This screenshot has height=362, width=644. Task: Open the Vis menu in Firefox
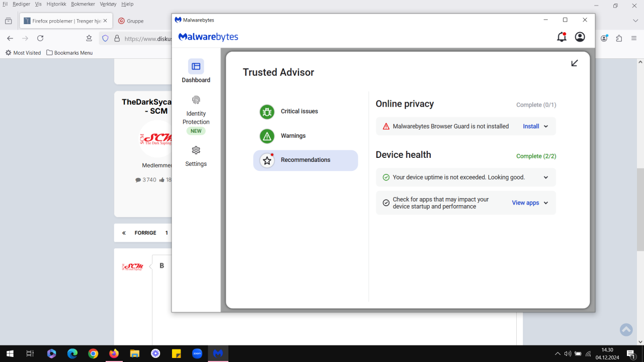pos(38,4)
